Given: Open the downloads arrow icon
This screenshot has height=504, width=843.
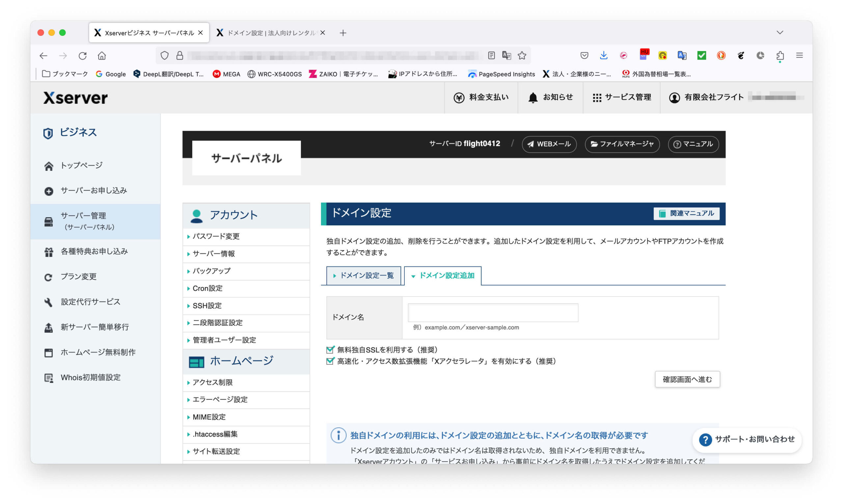Looking at the screenshot, I should [x=604, y=55].
